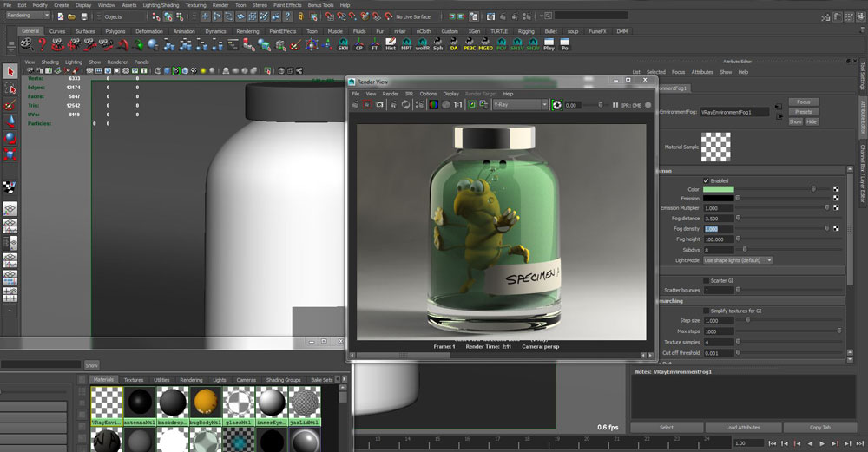Viewport: 868px width, 452px height.
Task: Click the MGEO shelf button
Action: coord(485,44)
